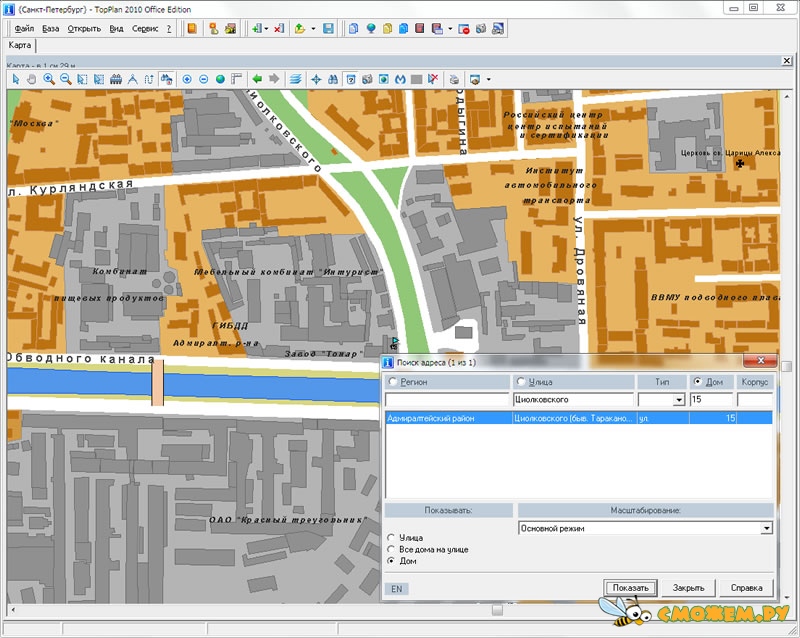This screenshot has height=638, width=800.
Task: Open the Сервис menu
Action: pos(145,29)
